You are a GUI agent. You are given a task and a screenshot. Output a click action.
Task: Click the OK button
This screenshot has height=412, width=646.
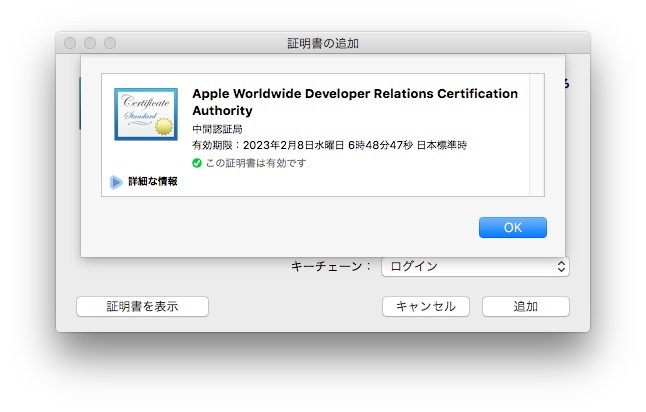click(513, 227)
